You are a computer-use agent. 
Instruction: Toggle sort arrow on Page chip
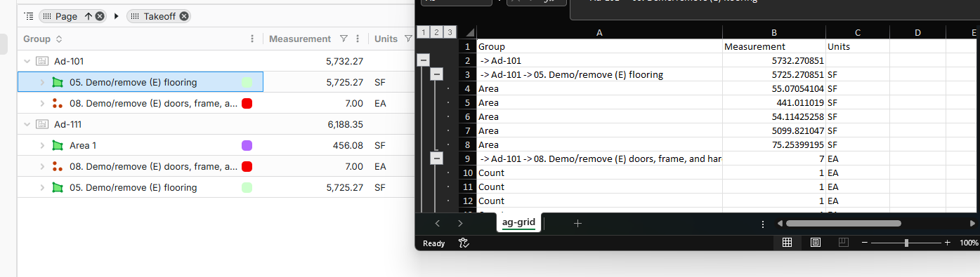[89, 16]
